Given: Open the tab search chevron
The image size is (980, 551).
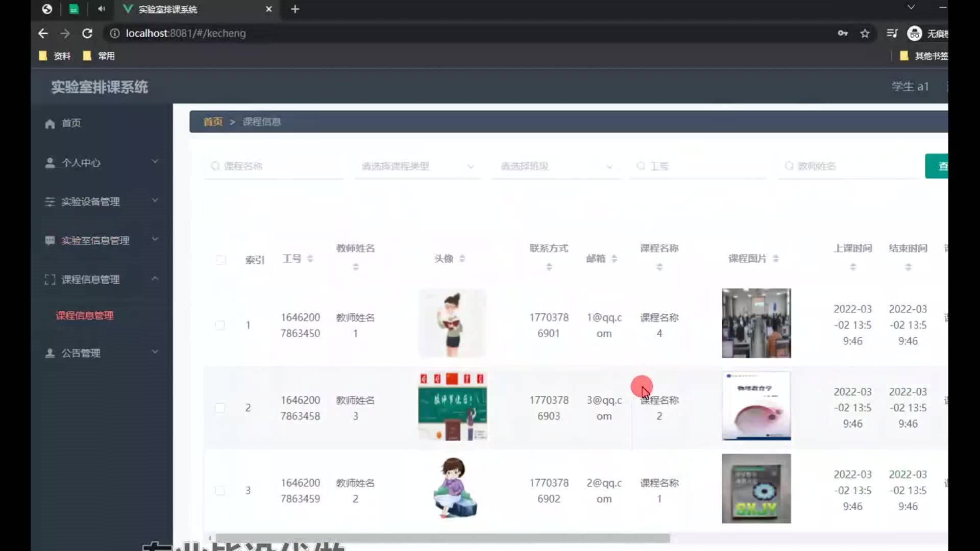Looking at the screenshot, I should coord(911,7).
